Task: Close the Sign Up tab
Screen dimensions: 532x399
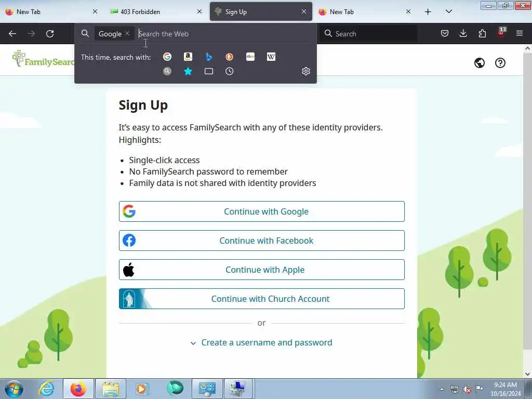Action: [303, 12]
